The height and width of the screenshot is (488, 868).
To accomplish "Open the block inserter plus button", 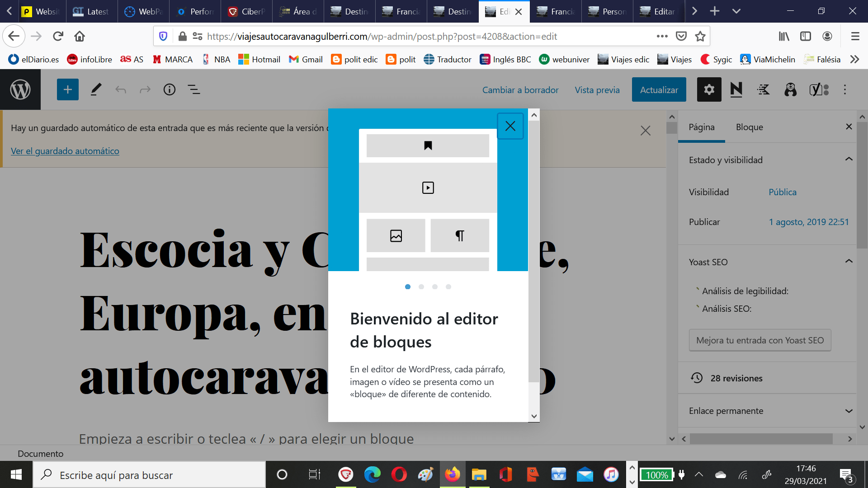I will (68, 89).
